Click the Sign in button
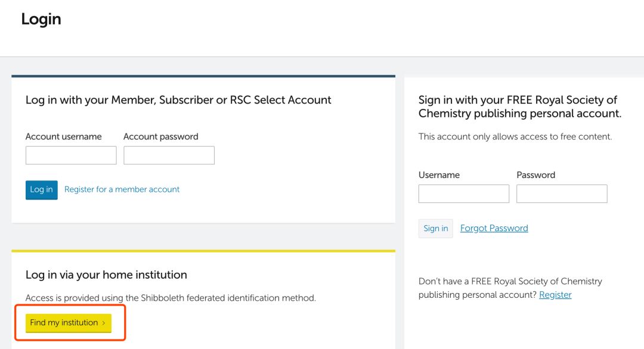Screen dimensions: 644x349 [x=435, y=228]
